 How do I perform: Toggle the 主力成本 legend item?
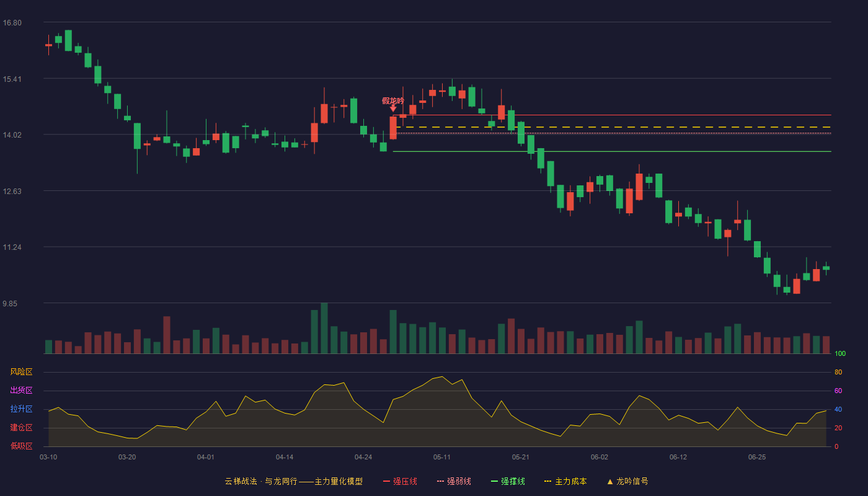click(x=565, y=481)
